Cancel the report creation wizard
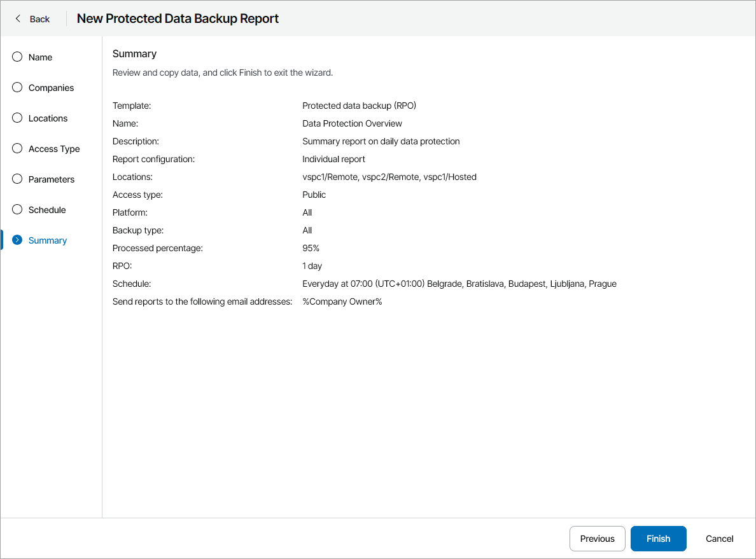This screenshot has width=756, height=559. pos(719,539)
